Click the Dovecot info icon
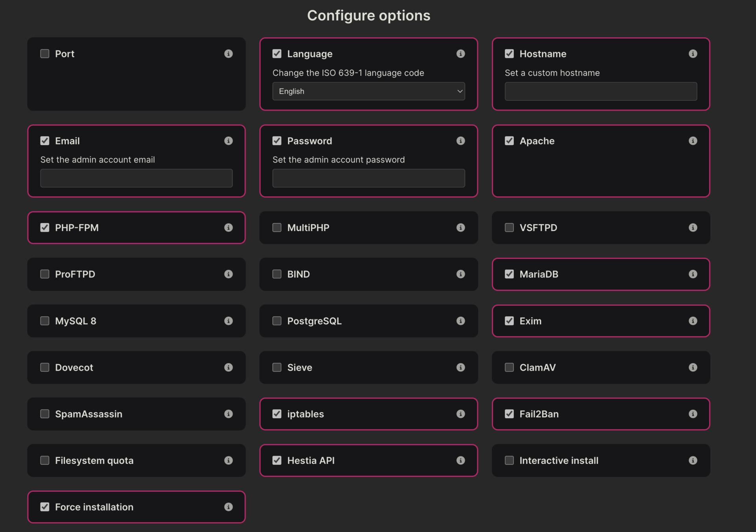This screenshot has height=532, width=756. click(228, 367)
